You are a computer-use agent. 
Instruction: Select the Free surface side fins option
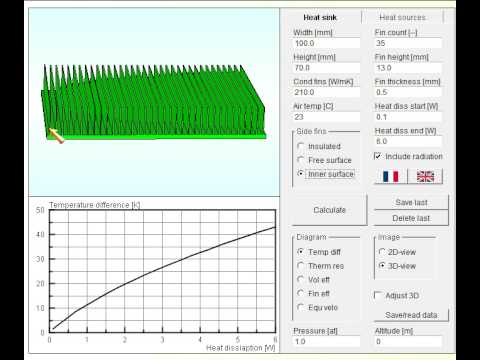(x=301, y=160)
